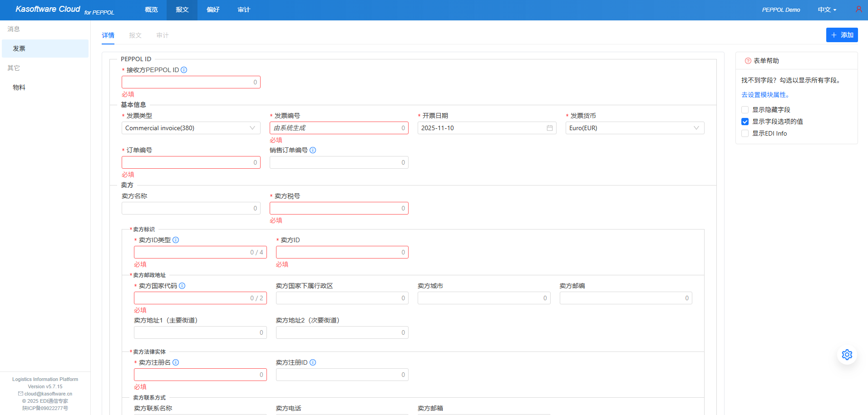Uncheck the 显示字段选项的值 checkbox
Screen dimensions: 868x415
[745, 122]
